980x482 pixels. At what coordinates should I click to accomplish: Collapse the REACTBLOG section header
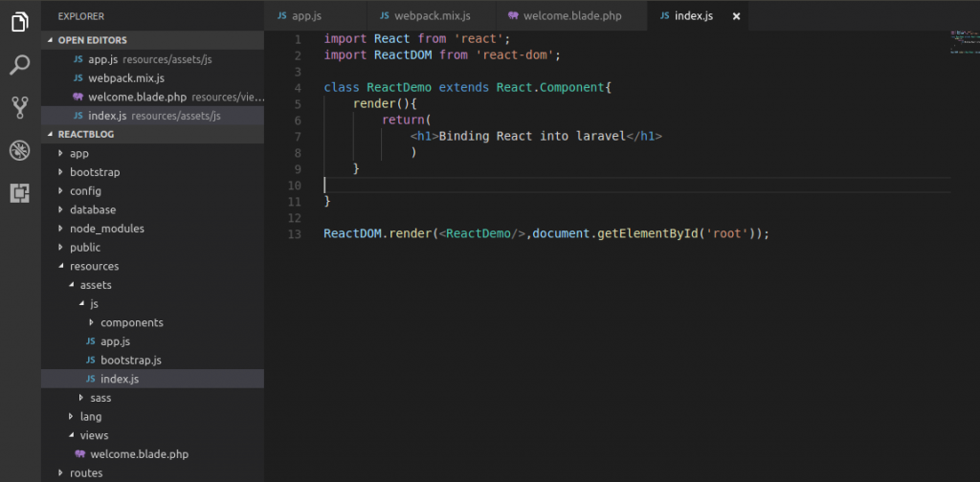pos(152,134)
